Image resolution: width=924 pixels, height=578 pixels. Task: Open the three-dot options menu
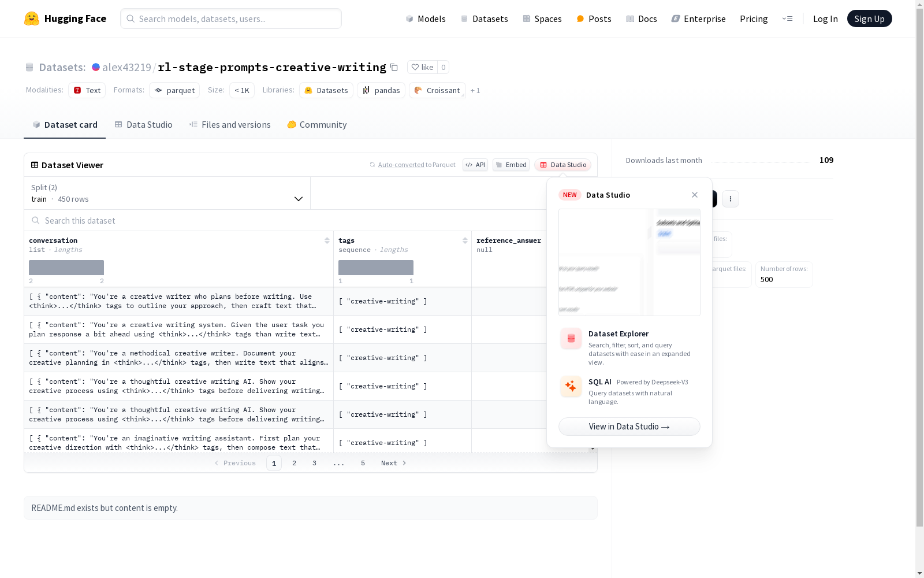(x=731, y=199)
